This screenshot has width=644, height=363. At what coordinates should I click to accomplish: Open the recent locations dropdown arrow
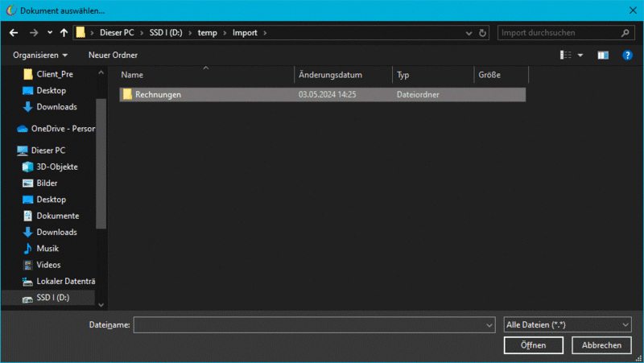point(50,32)
